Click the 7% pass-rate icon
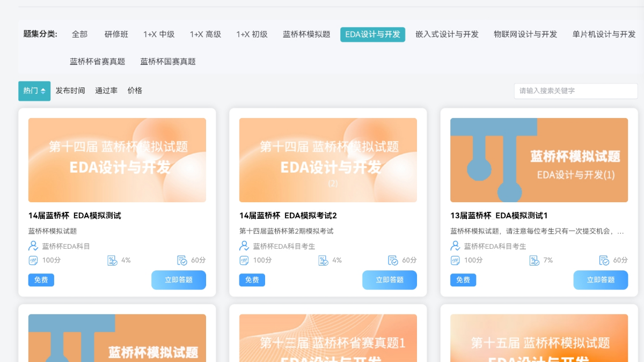Screen dimensions: 644x362 click(534, 260)
